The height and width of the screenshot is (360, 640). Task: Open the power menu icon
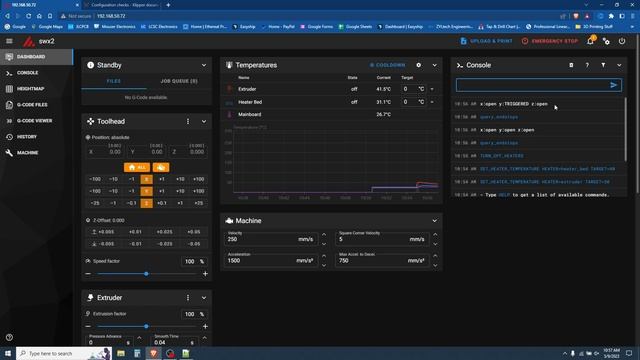[622, 41]
